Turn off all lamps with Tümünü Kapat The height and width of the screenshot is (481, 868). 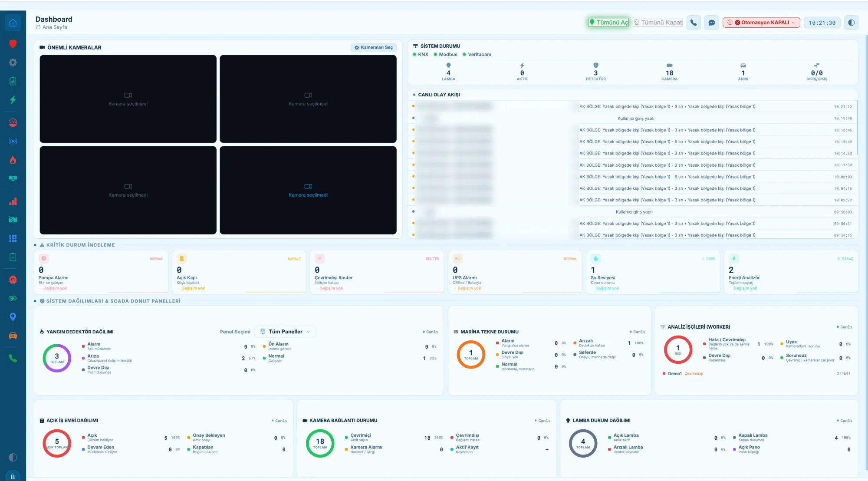click(x=658, y=23)
